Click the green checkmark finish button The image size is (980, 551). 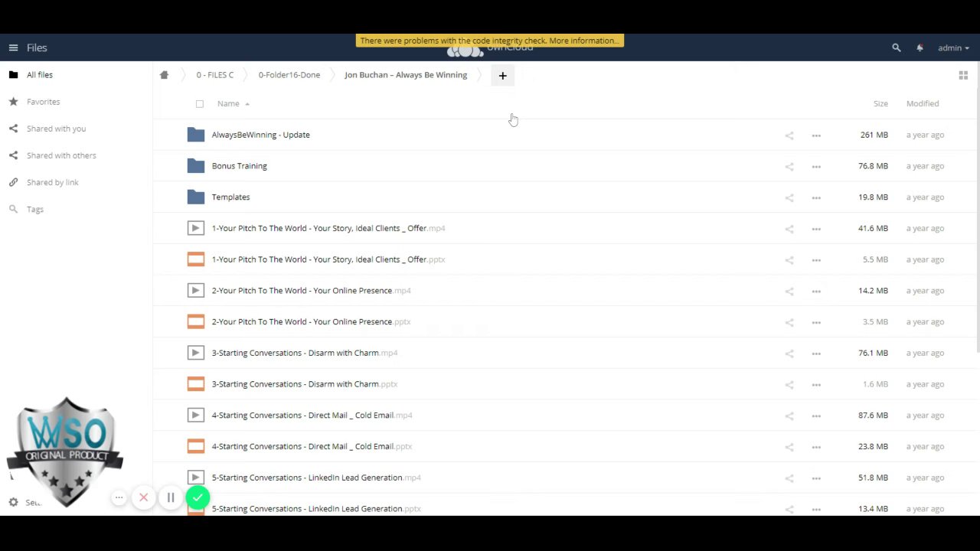pyautogui.click(x=198, y=498)
